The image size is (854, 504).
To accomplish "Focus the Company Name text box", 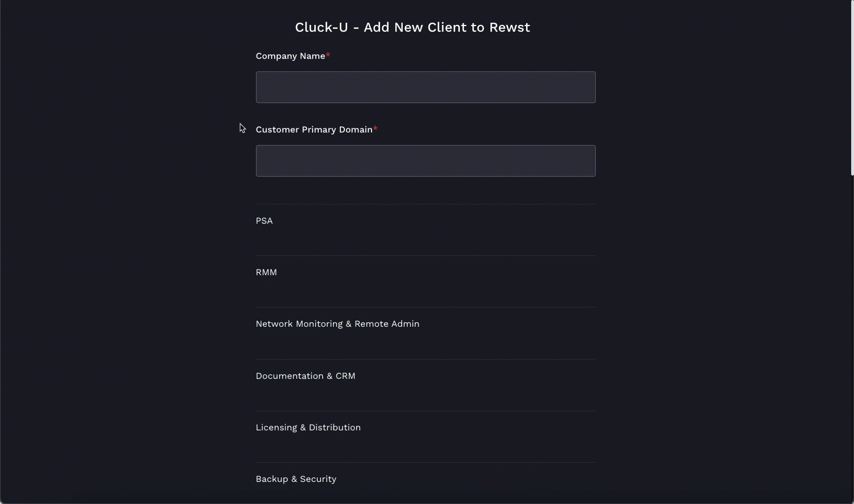I will (425, 87).
